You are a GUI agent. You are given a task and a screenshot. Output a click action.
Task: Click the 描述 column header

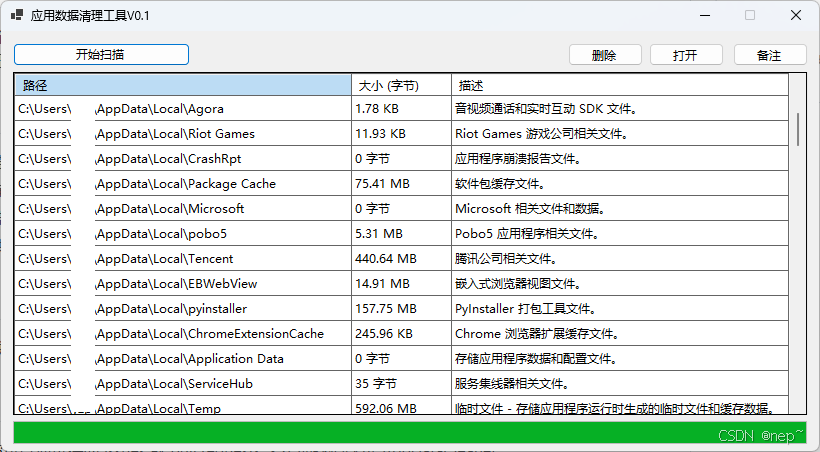[620, 85]
